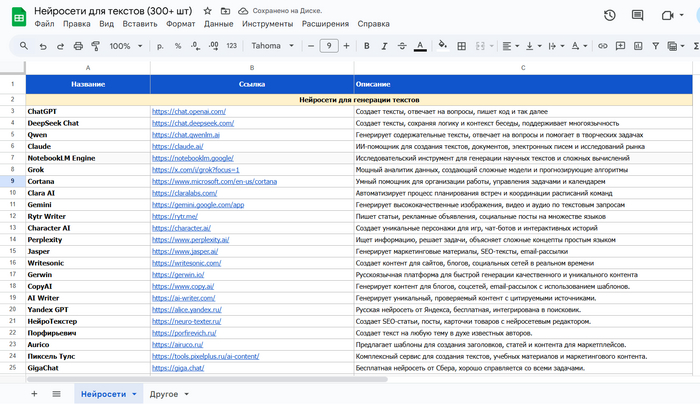
Task: Open the Вставить menu
Action: (x=140, y=23)
